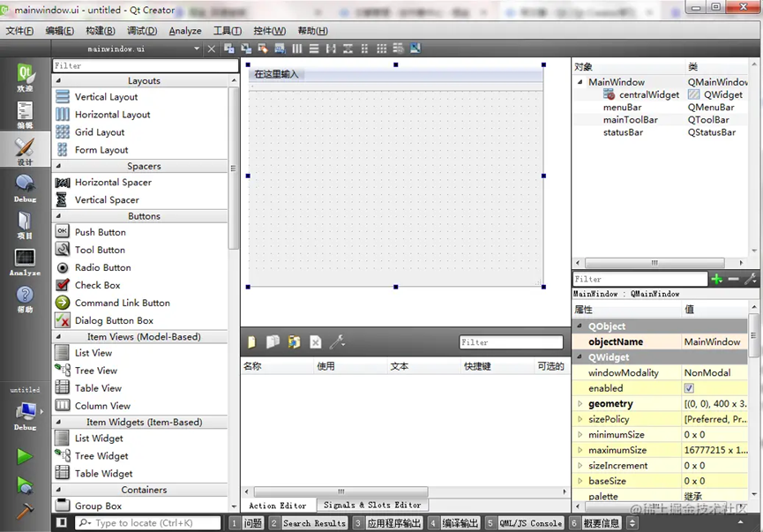
Task: Apply Lay Out in Grid toolbar icon
Action: pos(381,49)
